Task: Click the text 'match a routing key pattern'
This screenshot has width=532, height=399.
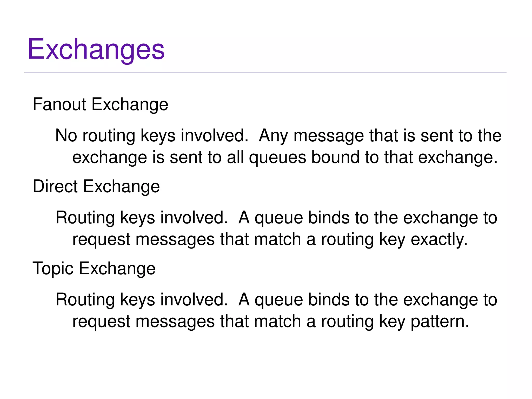Action: (x=362, y=322)
